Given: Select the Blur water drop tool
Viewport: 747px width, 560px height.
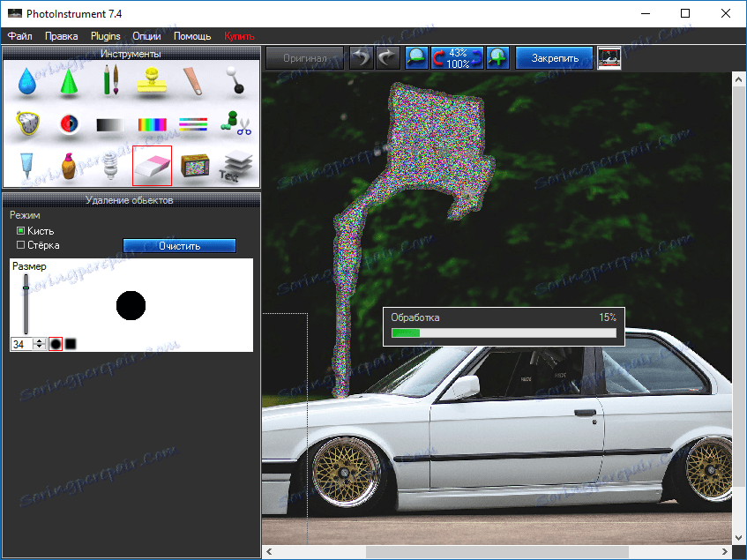Looking at the screenshot, I should pyautogui.click(x=27, y=81).
